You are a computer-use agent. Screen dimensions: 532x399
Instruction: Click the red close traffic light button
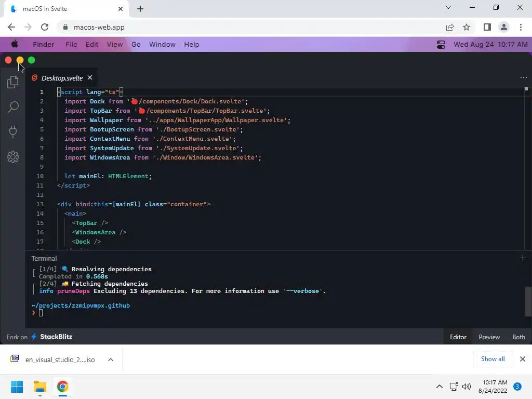[x=8, y=60]
